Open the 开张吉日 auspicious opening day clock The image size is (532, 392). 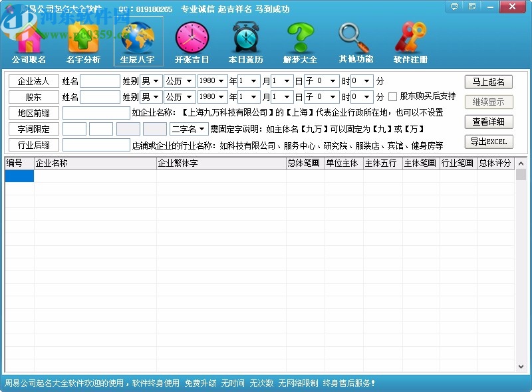[192, 38]
